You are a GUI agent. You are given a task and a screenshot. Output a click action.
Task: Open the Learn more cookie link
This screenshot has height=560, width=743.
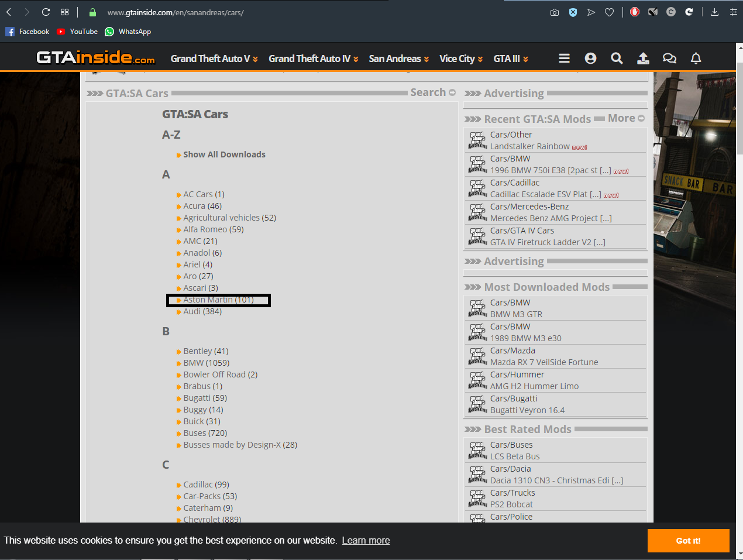366,540
